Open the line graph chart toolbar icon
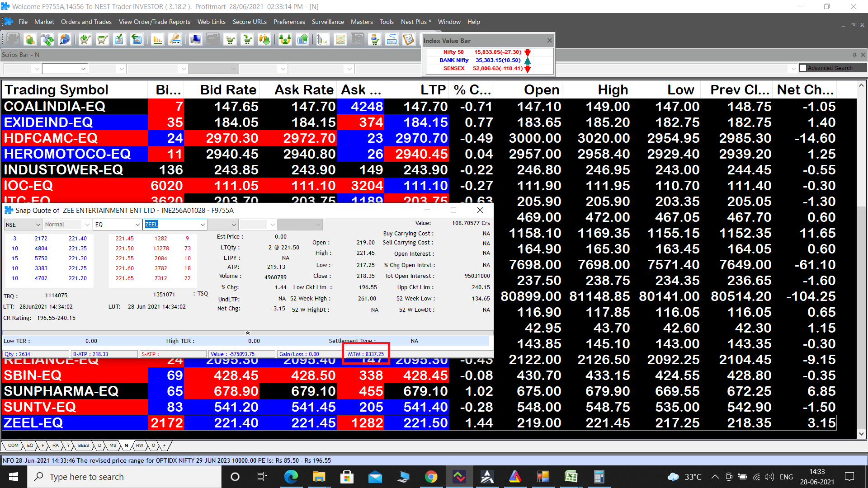The height and width of the screenshot is (488, 868). [340, 40]
